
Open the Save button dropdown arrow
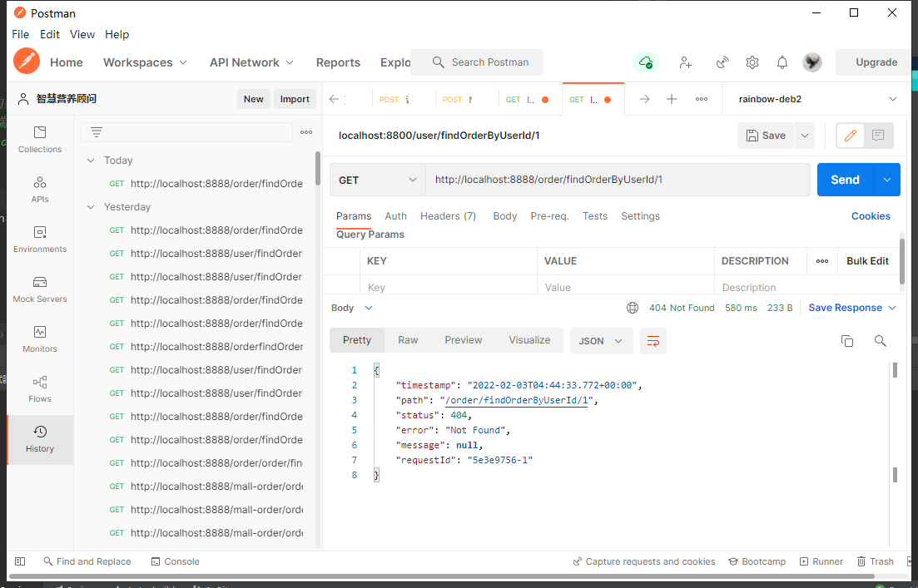(x=805, y=136)
